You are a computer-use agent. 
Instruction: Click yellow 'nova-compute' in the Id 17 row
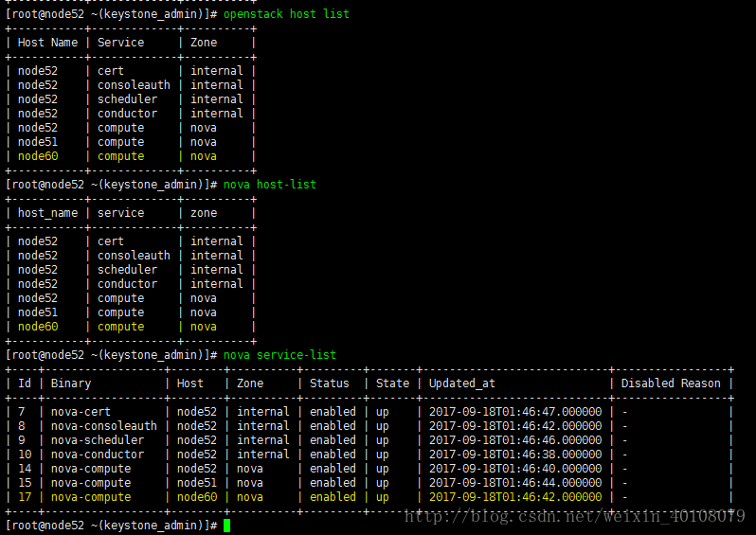click(x=91, y=497)
